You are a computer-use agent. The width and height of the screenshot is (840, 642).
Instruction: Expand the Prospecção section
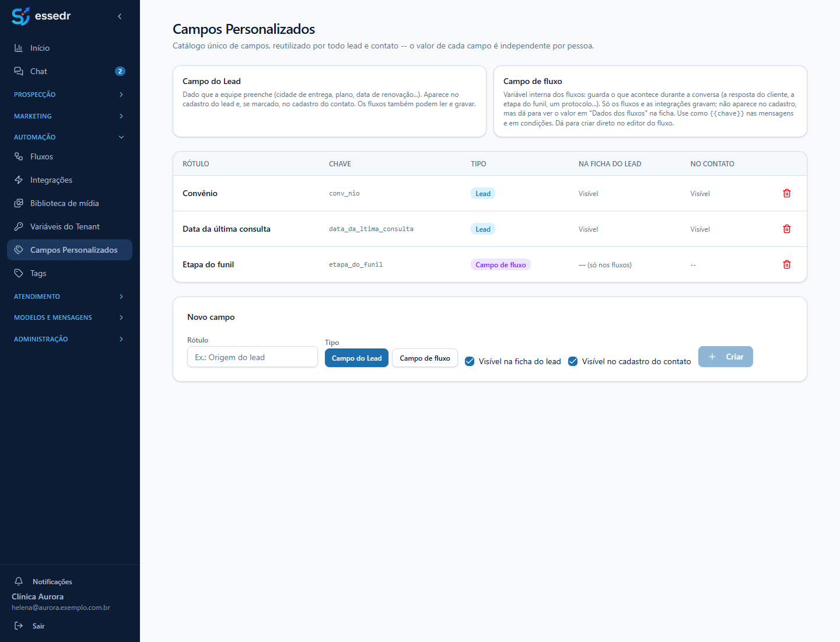click(x=70, y=95)
